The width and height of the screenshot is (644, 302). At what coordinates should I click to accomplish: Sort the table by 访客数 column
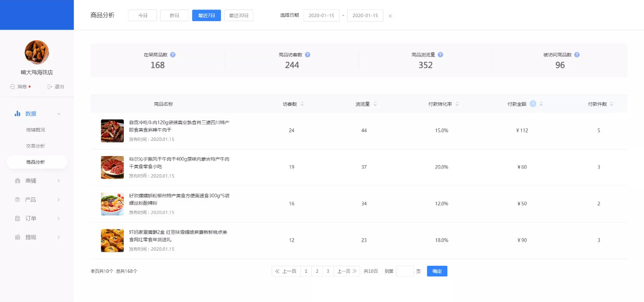pos(302,104)
